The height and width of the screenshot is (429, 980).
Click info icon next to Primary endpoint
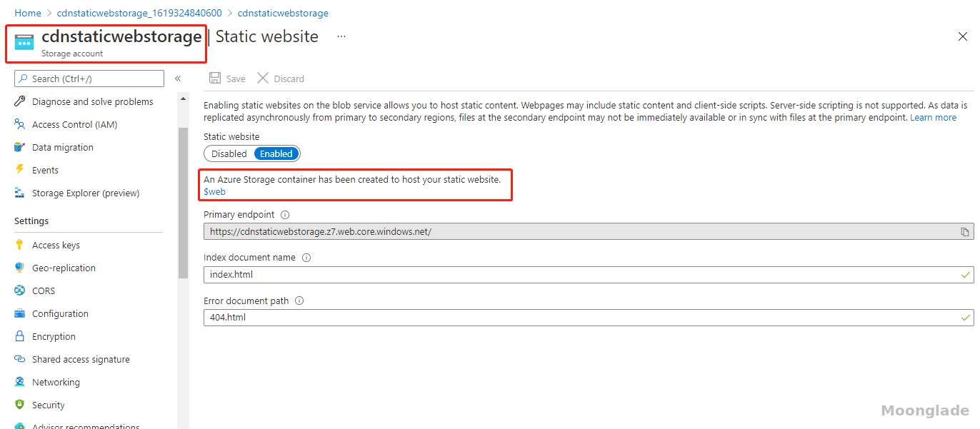(285, 215)
